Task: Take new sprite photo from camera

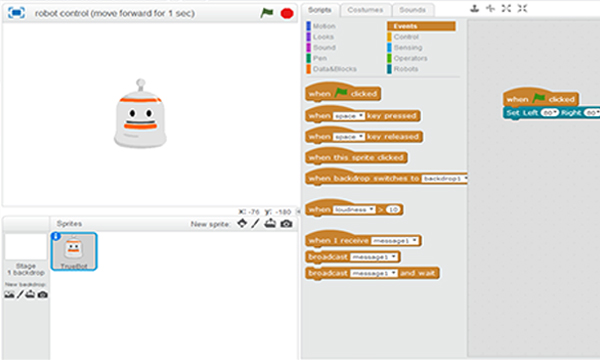Action: pyautogui.click(x=286, y=224)
